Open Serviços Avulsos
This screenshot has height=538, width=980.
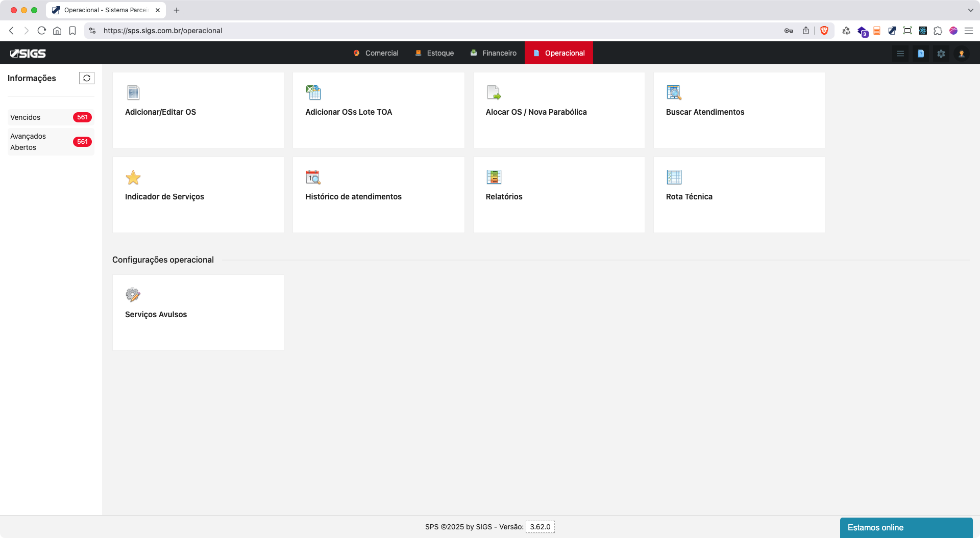click(198, 313)
